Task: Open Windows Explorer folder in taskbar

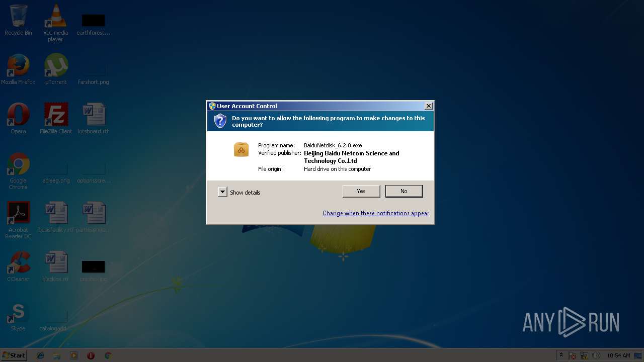Action: pos(57,355)
